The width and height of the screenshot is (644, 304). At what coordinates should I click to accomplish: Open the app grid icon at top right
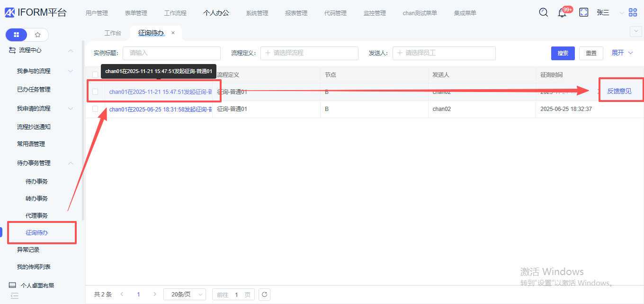633,13
